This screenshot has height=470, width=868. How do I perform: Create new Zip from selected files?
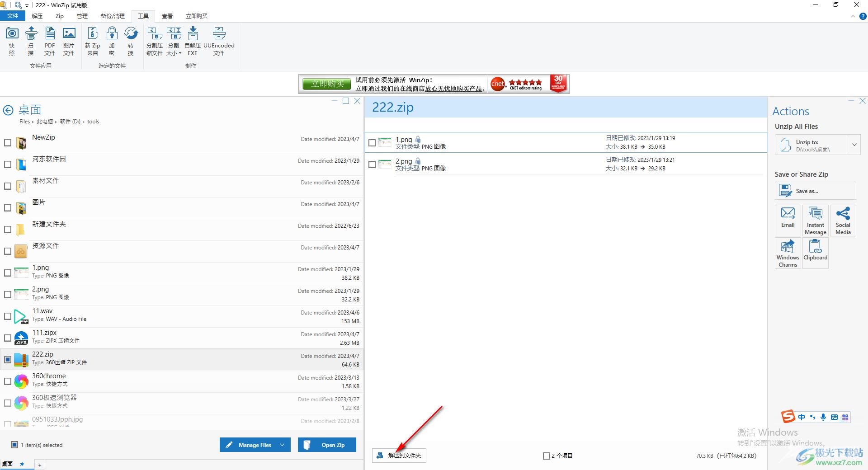[93, 41]
